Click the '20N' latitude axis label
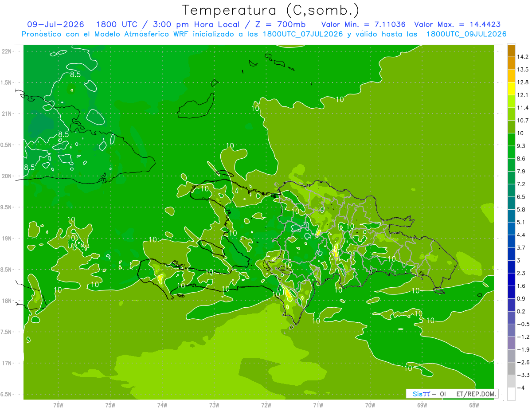Viewport: 532px width, 411px height. click(7, 176)
